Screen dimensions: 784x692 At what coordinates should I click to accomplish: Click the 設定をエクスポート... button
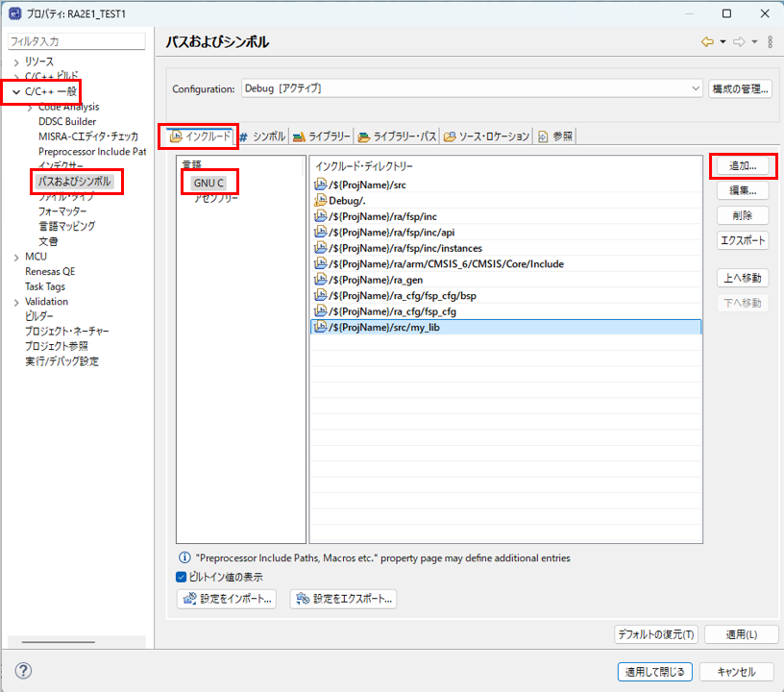pos(343,599)
